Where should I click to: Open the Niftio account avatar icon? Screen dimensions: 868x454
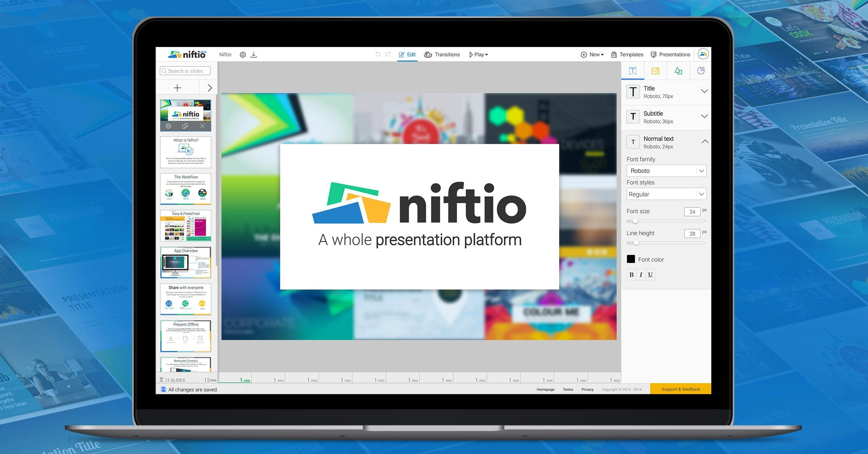pos(703,54)
